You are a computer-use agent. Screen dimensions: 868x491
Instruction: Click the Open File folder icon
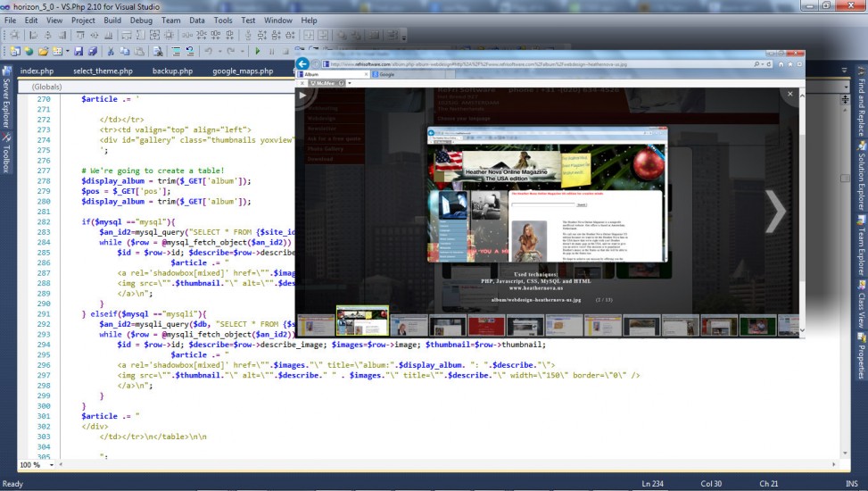[x=43, y=52]
